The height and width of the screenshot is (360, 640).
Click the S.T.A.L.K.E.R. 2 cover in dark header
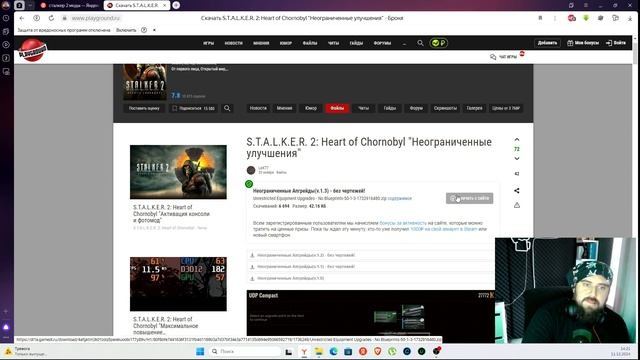click(145, 82)
